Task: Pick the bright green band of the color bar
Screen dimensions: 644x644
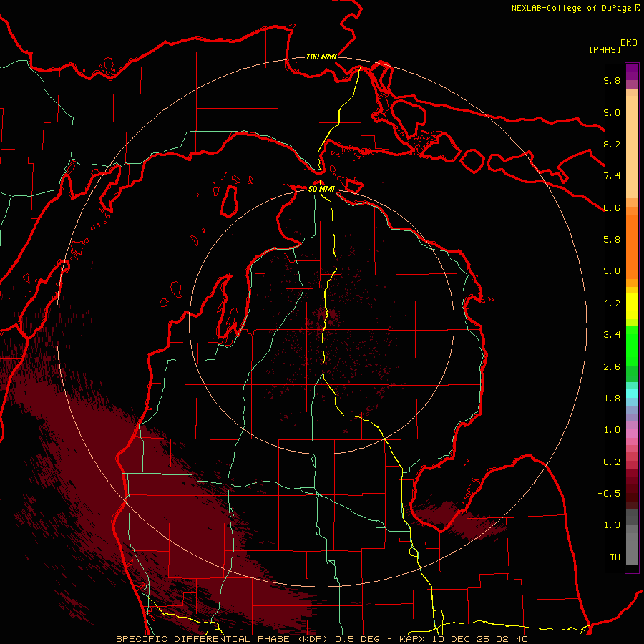Action: pyautogui.click(x=632, y=345)
